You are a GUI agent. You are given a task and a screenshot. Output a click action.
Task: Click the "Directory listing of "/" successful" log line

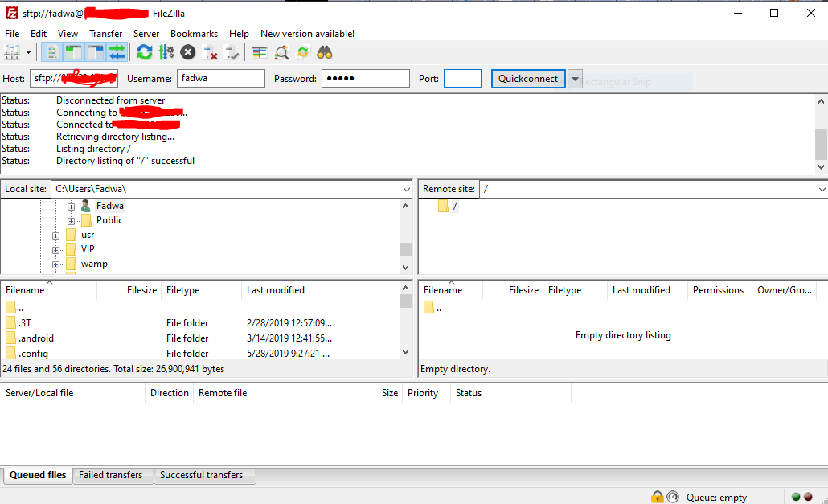tap(125, 161)
